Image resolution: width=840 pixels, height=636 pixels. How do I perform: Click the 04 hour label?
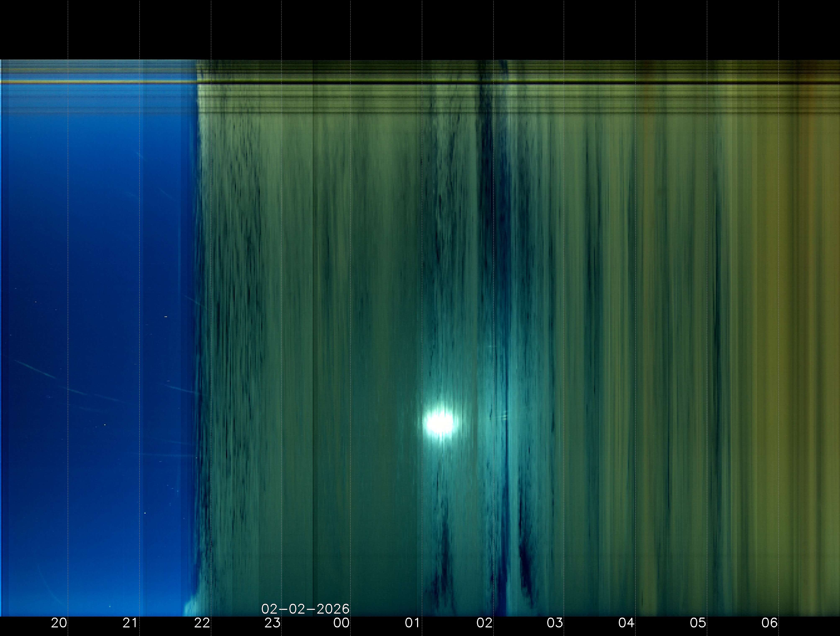(626, 623)
